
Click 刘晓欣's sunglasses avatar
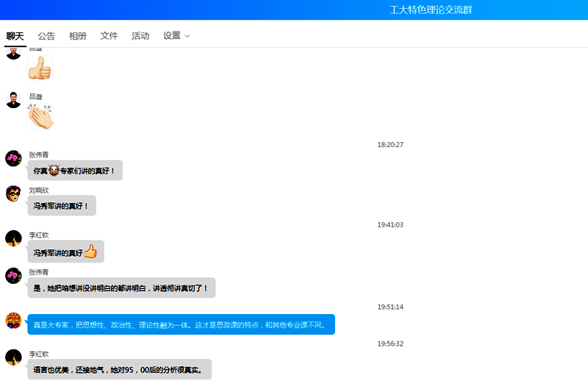[13, 193]
